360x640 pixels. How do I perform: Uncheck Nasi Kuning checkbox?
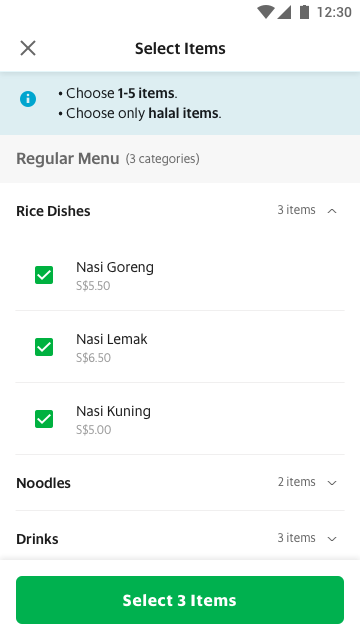pos(44,419)
